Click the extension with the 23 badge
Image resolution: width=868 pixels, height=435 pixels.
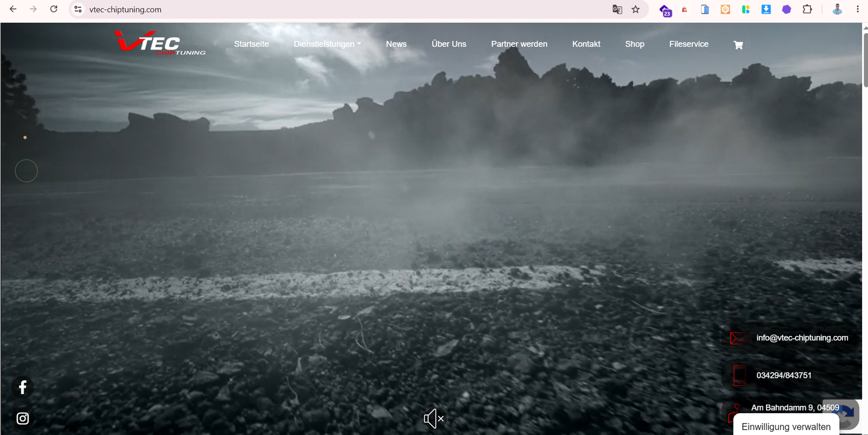[665, 10]
